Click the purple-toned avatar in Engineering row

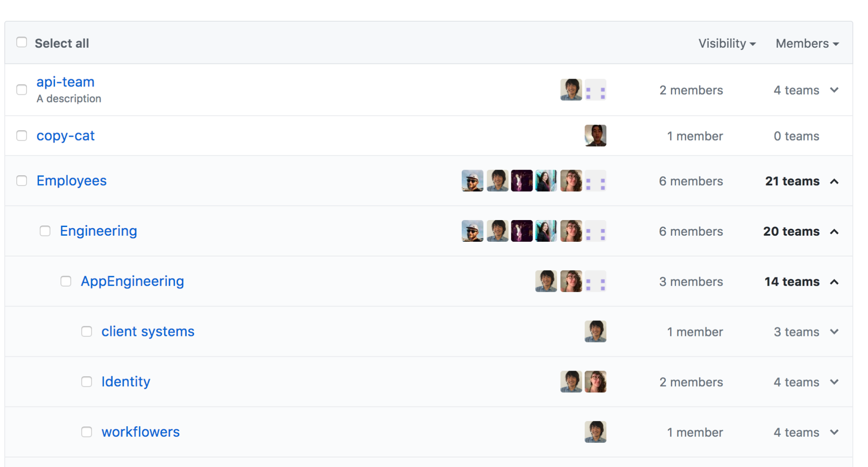point(522,231)
